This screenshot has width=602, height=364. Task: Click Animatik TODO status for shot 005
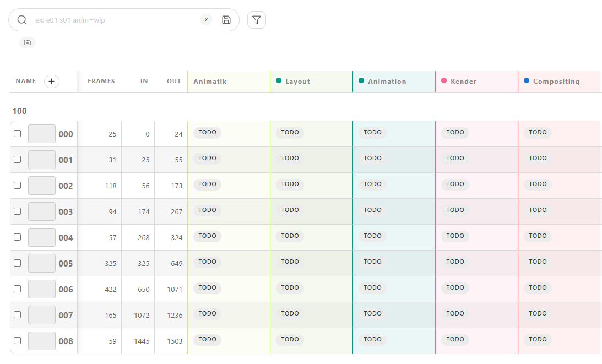[x=207, y=262]
